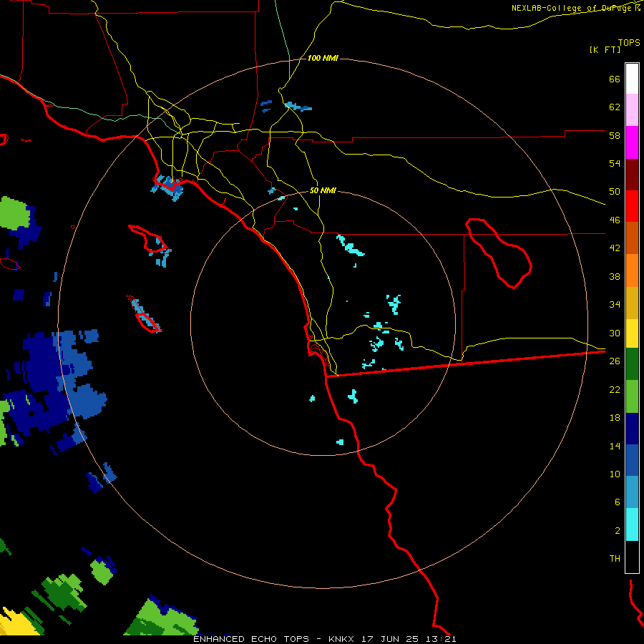Click the 13:21 timestamp in the caption
This screenshot has width=644, height=644.
[x=441, y=639]
